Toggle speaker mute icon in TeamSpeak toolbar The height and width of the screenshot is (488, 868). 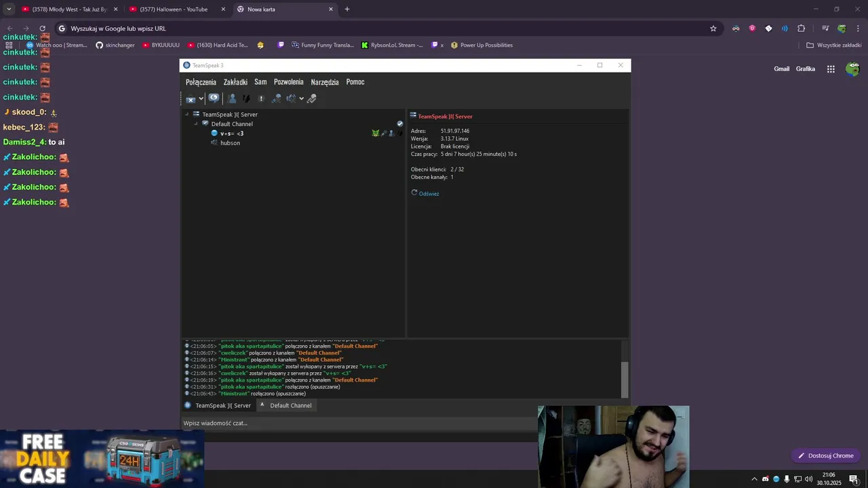pyautogui.click(x=291, y=98)
